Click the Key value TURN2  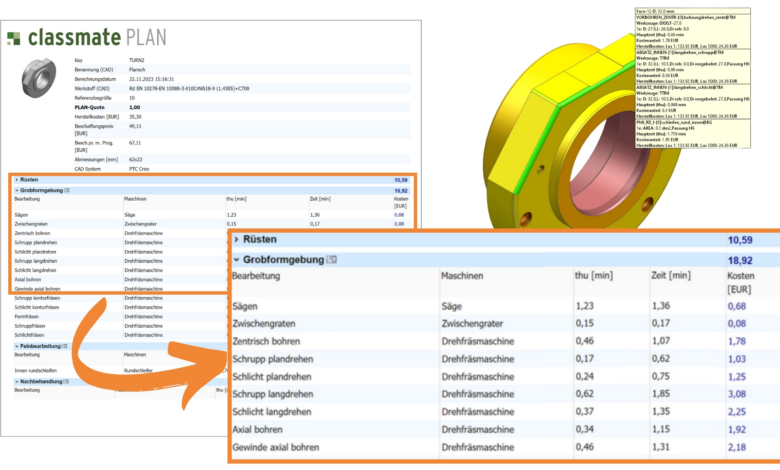[x=136, y=60]
